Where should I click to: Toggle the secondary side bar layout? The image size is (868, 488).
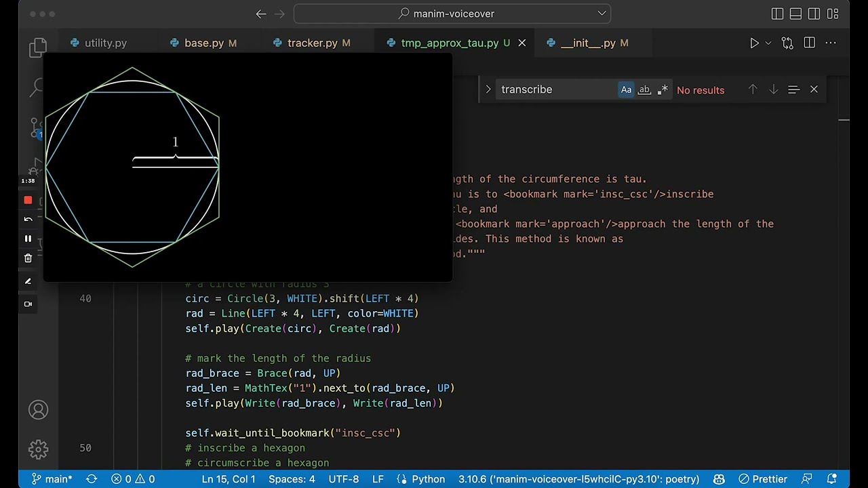click(814, 14)
